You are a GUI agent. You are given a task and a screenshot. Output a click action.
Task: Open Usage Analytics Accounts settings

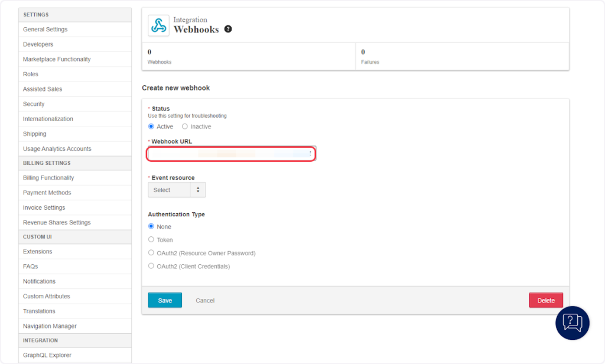[x=57, y=149]
